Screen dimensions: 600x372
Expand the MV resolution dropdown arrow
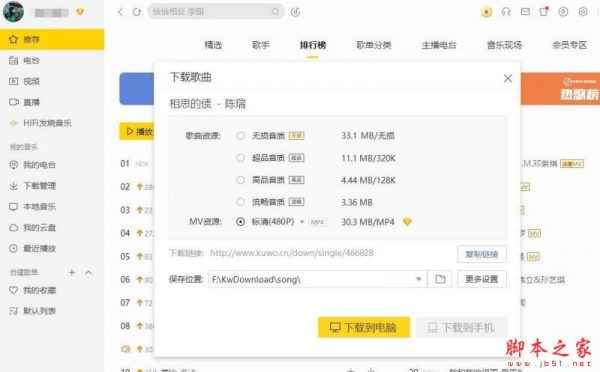pos(302,222)
